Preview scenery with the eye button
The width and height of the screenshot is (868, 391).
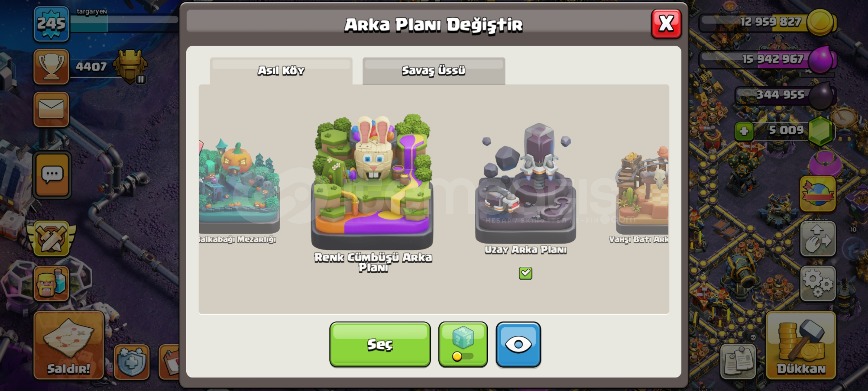tap(518, 344)
